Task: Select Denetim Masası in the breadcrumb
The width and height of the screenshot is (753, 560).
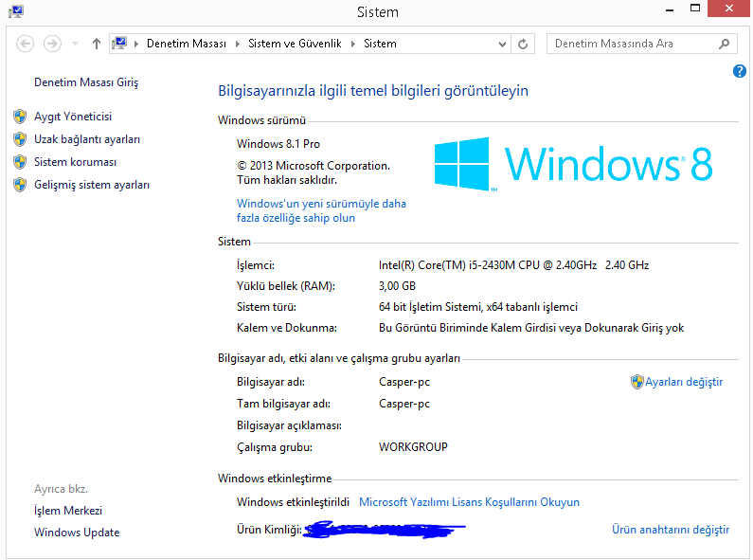Action: pyautogui.click(x=187, y=44)
